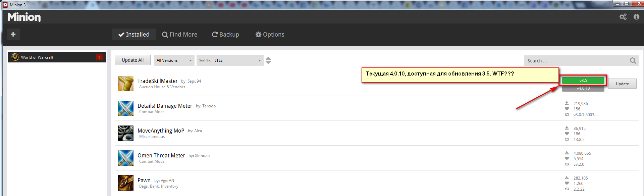Click version icon for Omen Threat Meter
644x196 pixels.
tap(567, 164)
